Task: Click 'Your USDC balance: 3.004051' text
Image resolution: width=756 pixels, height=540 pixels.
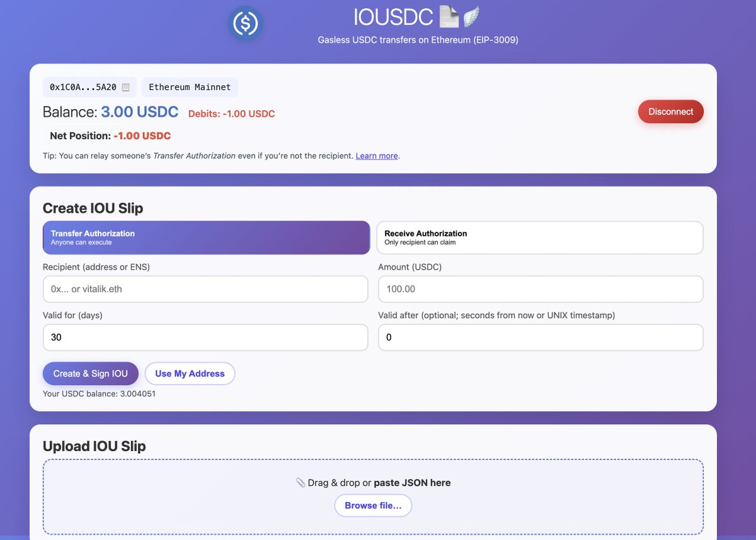Action: point(99,394)
